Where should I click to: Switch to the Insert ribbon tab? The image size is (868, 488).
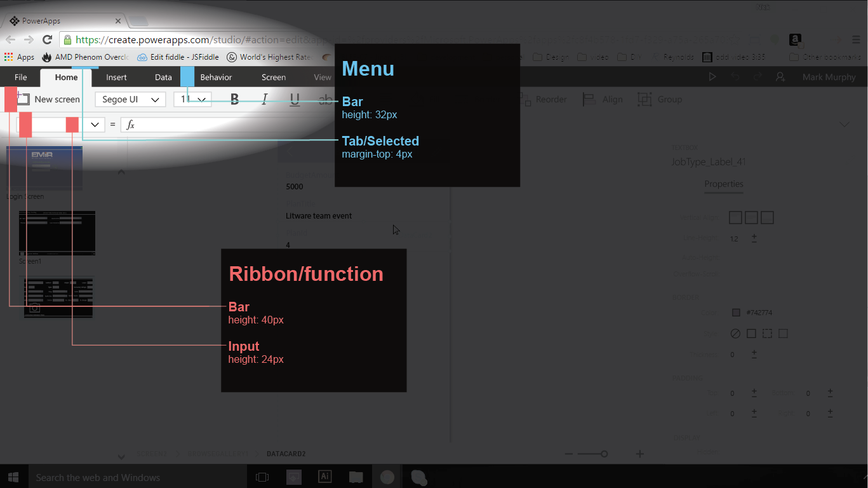116,78
